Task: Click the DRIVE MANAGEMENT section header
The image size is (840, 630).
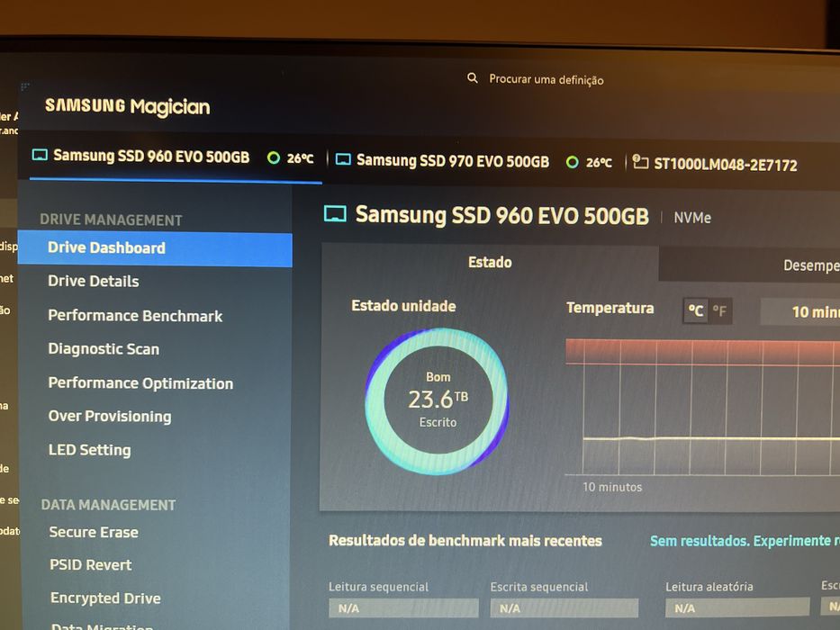Action: pos(111,220)
